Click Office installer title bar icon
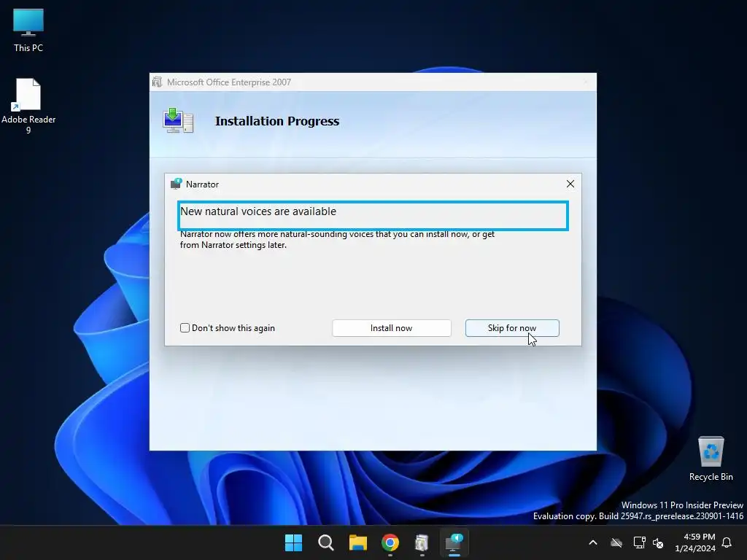The image size is (747, 560). 158,82
